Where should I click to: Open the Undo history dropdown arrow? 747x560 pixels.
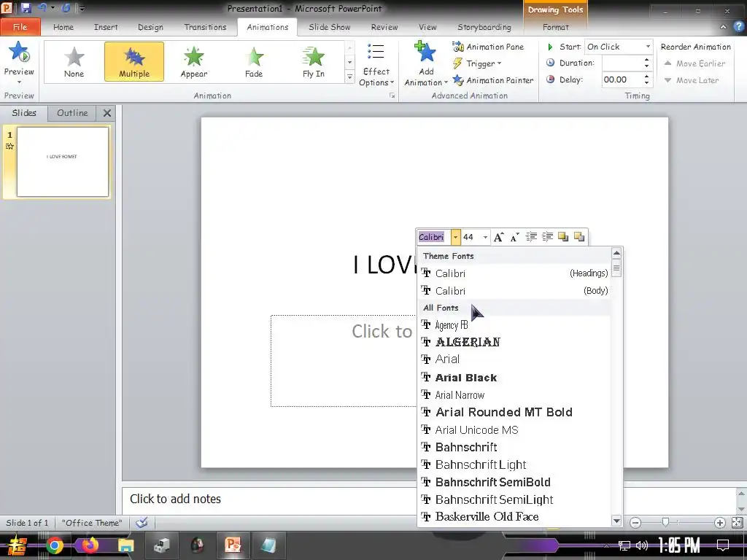coord(53,8)
